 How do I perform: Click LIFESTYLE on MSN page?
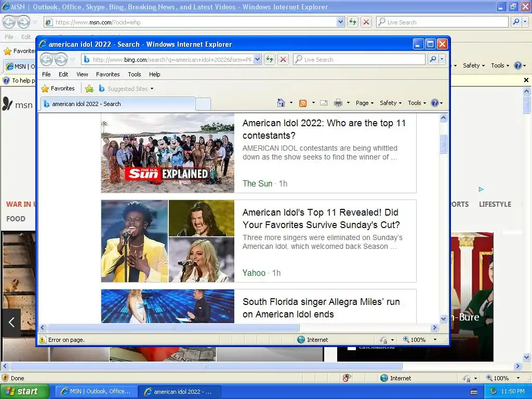(x=495, y=204)
